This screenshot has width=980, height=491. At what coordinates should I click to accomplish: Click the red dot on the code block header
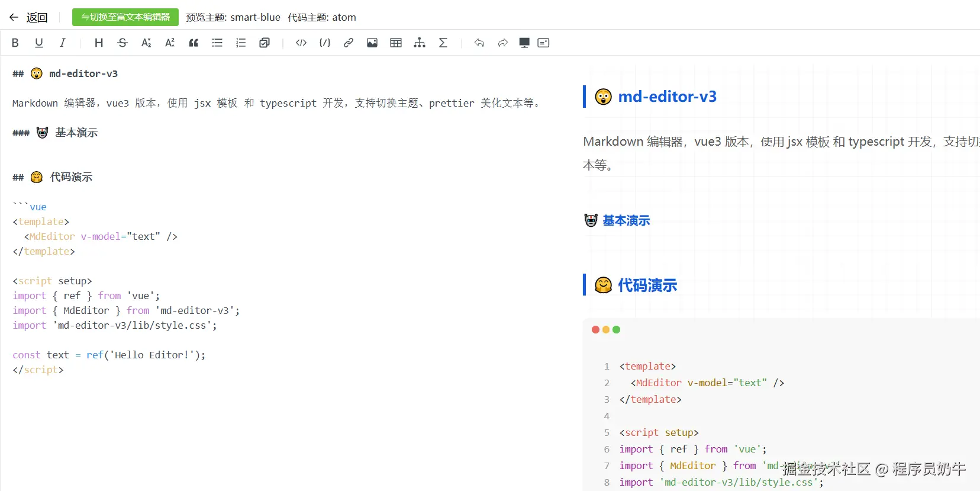595,329
